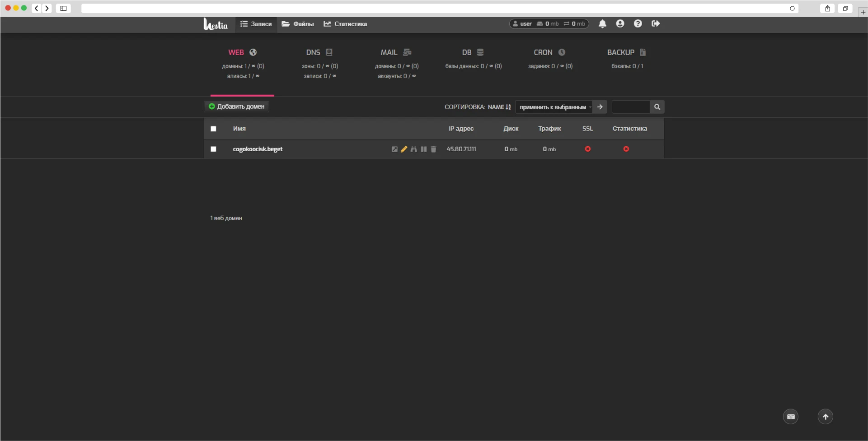Delete cogokoocisk.beget using trash icon

click(433, 149)
